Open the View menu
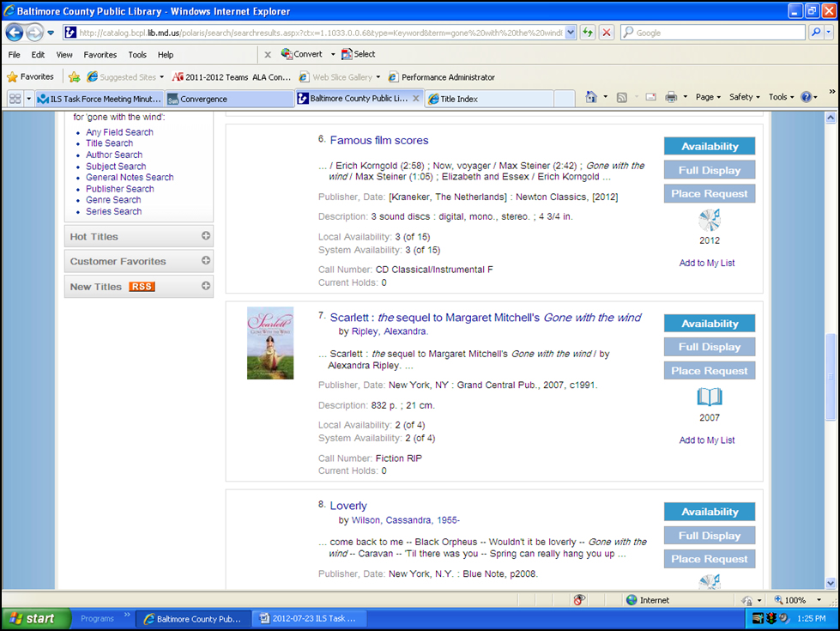The width and height of the screenshot is (840, 631). [x=64, y=55]
